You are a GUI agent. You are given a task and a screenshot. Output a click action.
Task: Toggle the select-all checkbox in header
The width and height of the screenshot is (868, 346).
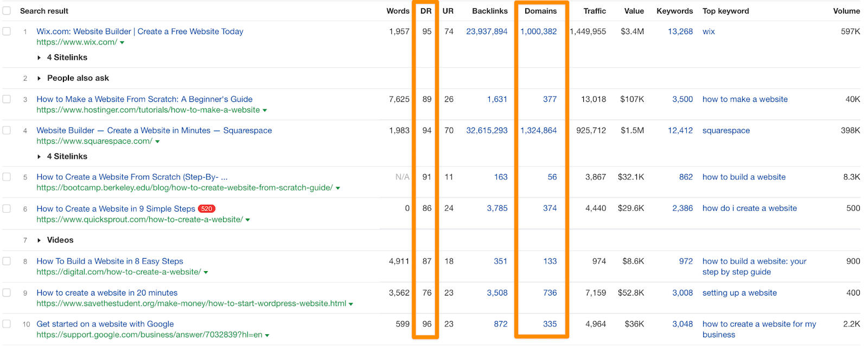(7, 11)
